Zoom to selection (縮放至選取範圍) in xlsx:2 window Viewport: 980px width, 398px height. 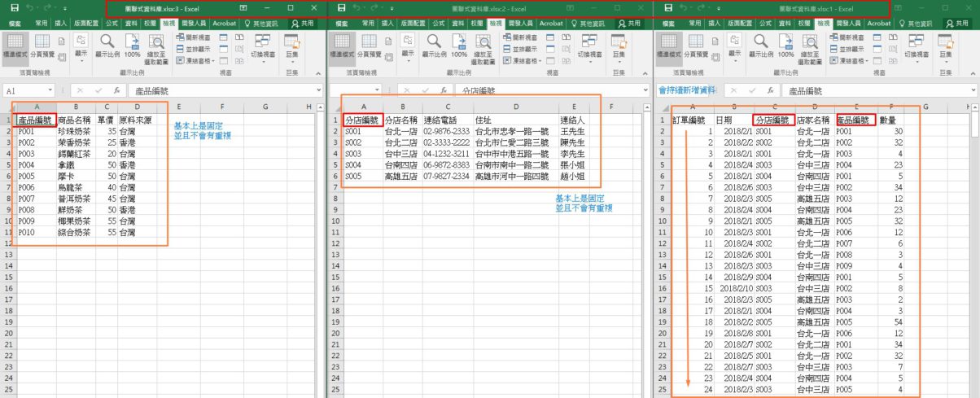point(485,49)
